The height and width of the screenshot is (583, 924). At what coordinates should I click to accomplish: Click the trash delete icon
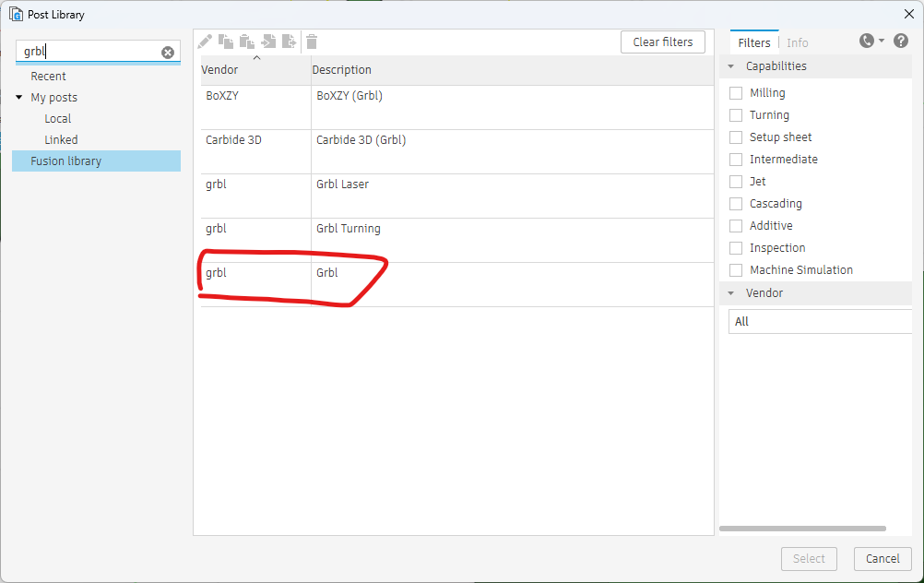click(312, 42)
